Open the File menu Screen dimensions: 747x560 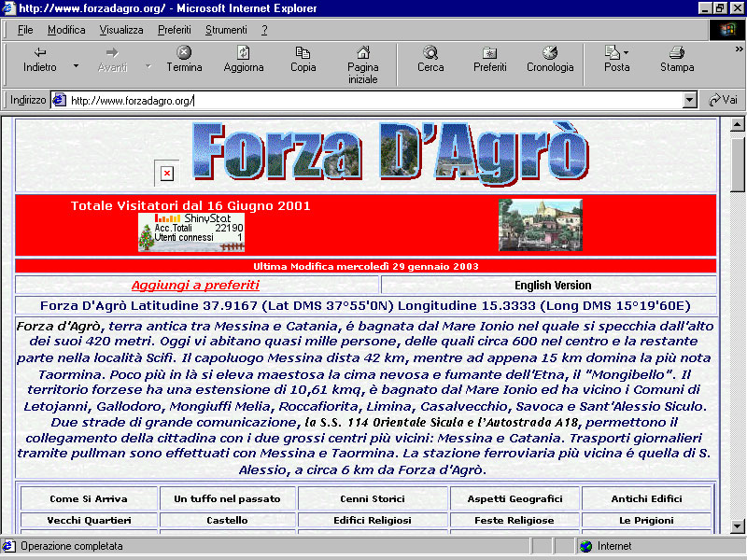pos(25,30)
